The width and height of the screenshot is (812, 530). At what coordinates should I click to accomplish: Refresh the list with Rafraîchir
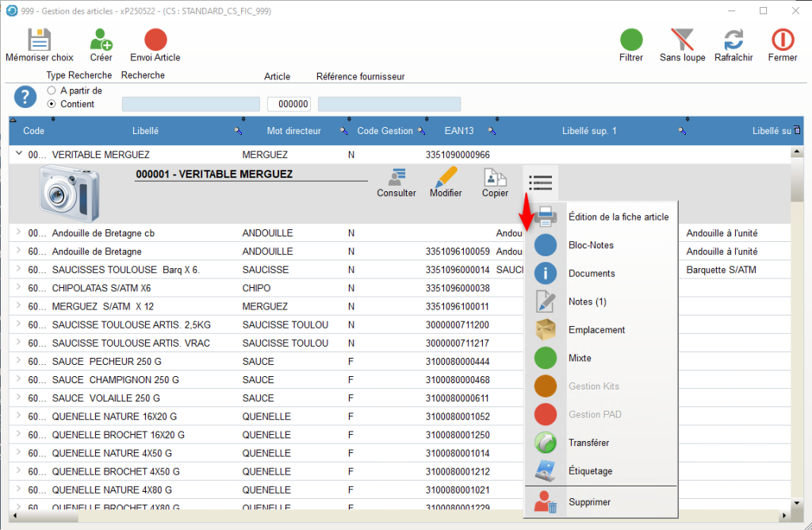click(x=733, y=40)
